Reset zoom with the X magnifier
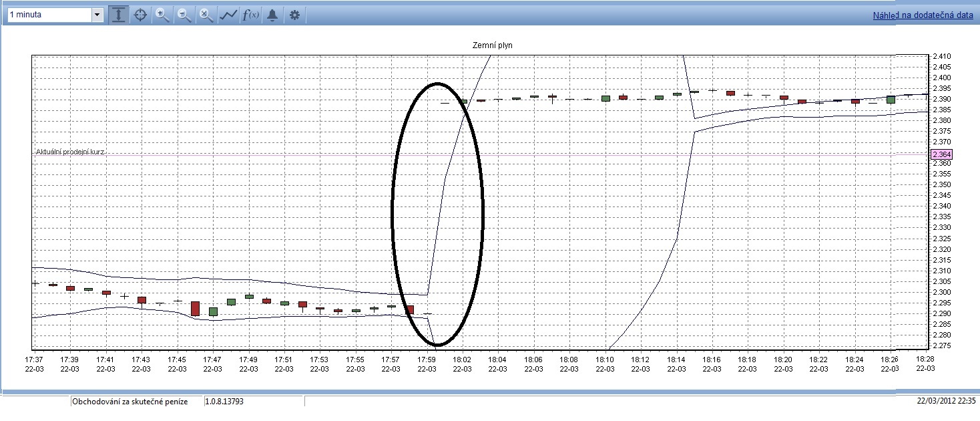Screen dimensions: 980x421 (206, 15)
